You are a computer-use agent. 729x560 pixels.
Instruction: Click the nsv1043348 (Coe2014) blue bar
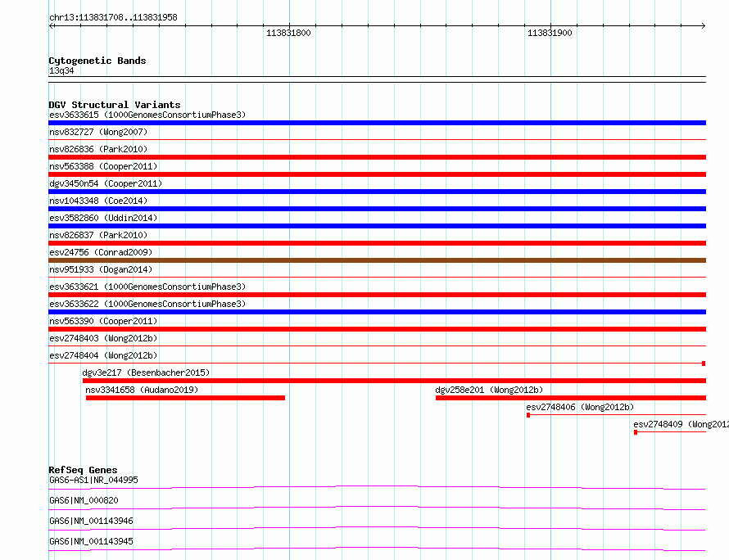click(377, 209)
